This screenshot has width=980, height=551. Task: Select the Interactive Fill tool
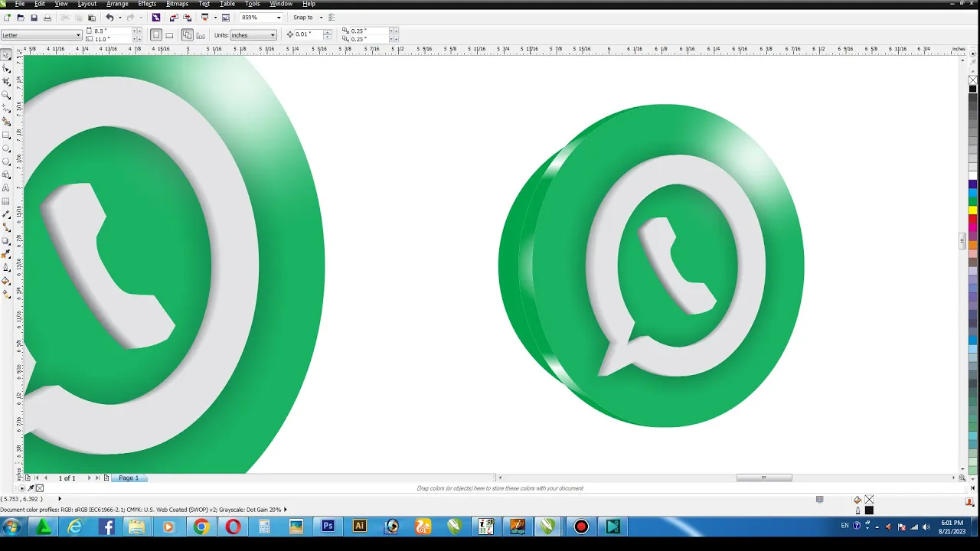pyautogui.click(x=7, y=294)
